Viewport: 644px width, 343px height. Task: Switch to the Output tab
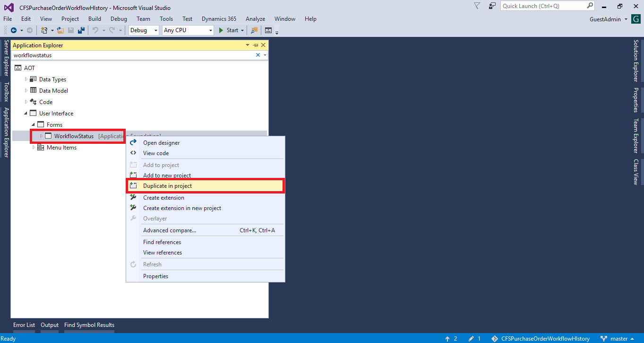(x=50, y=325)
